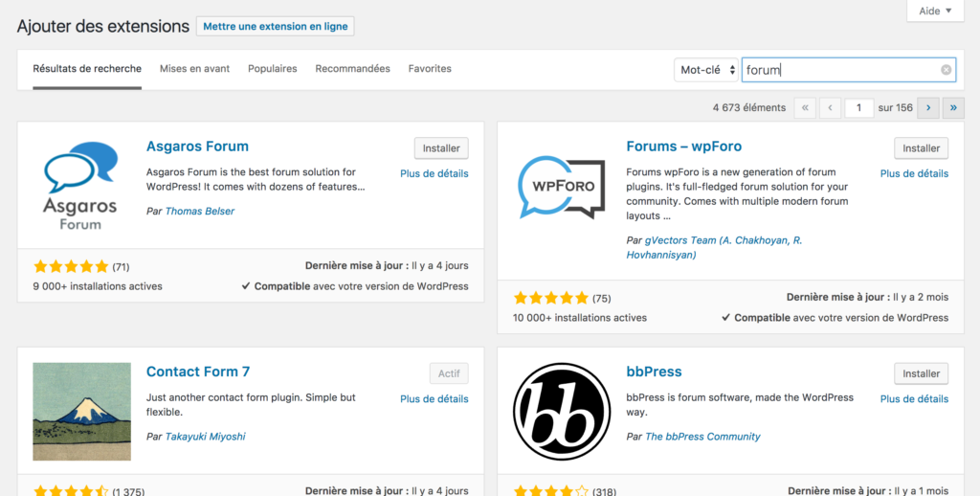
Task: Switch to the Favorites tab
Action: pos(430,69)
